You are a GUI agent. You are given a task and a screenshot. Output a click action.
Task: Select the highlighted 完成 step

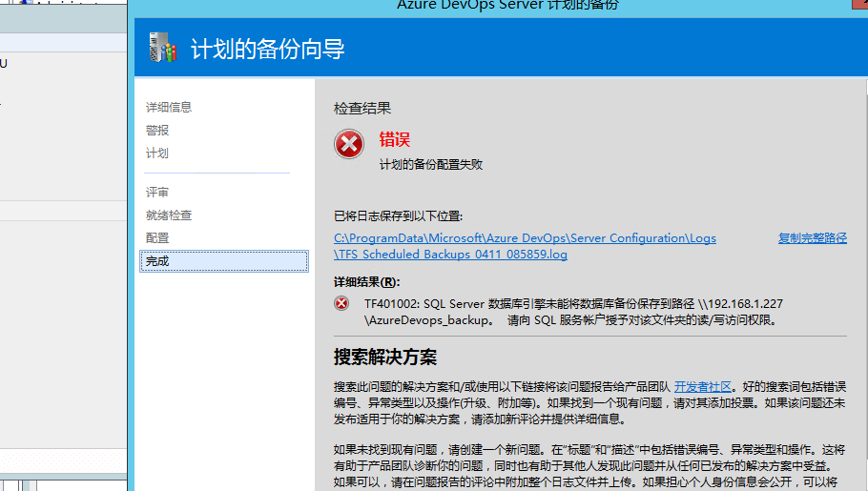[157, 261]
